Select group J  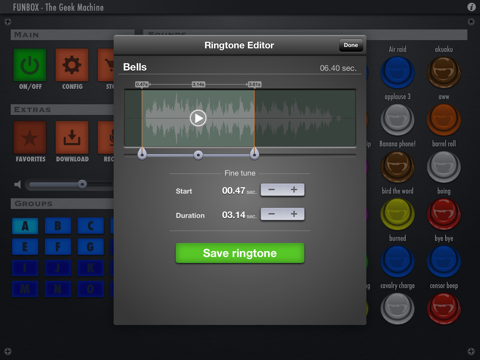[x=58, y=268]
